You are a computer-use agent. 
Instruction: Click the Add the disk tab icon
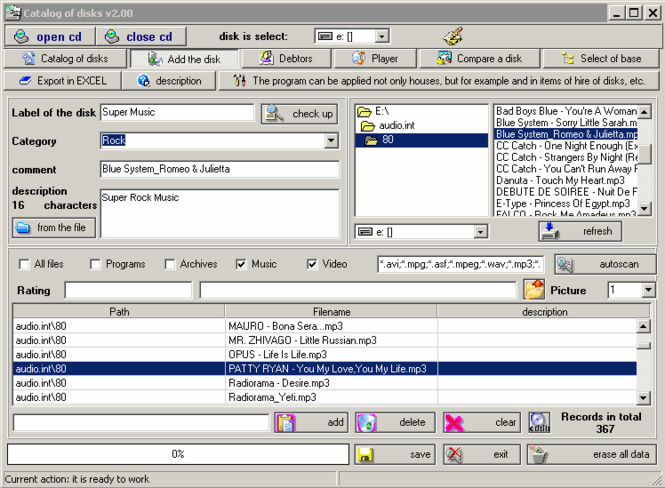click(155, 59)
